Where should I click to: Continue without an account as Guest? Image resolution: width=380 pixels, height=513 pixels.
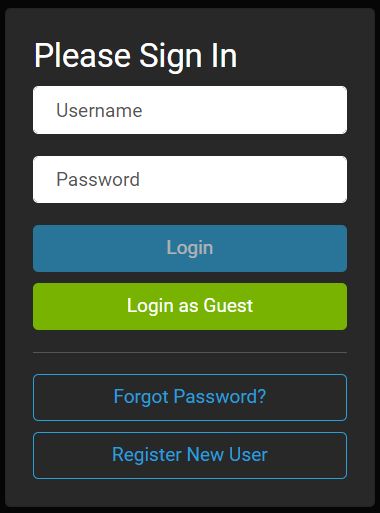point(190,306)
